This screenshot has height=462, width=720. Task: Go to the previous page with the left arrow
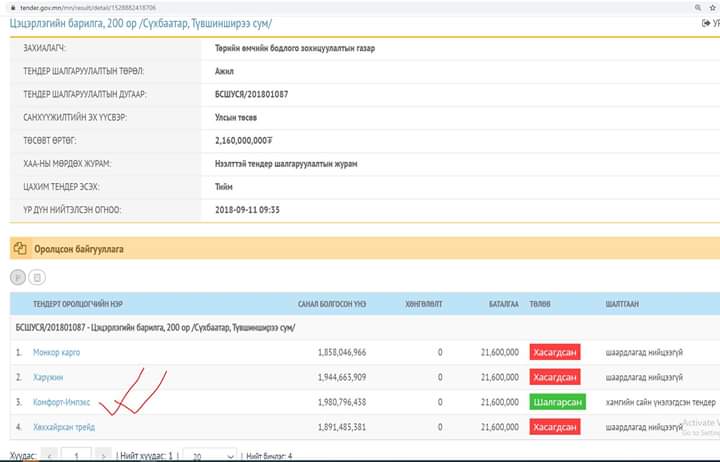click(x=49, y=456)
